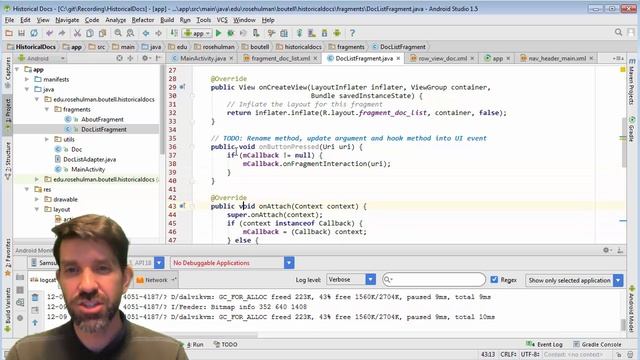Screen dimensions: 640x360
Task: Click the Android Monitor gear icon
Action: (x=606, y=250)
